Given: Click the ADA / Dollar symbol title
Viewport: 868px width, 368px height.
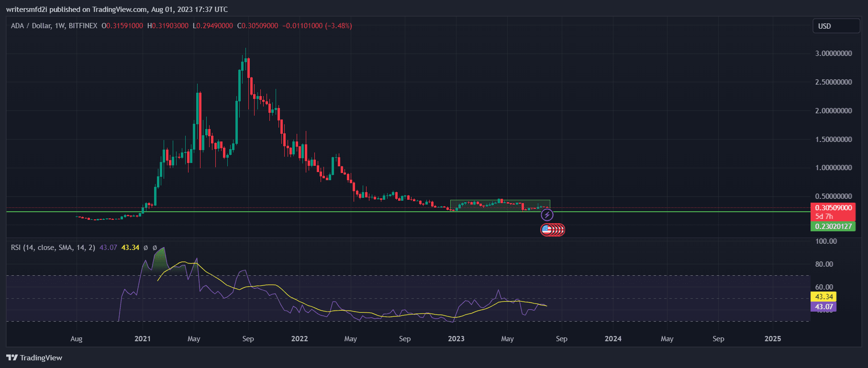Looking at the screenshot, I should point(31,26).
